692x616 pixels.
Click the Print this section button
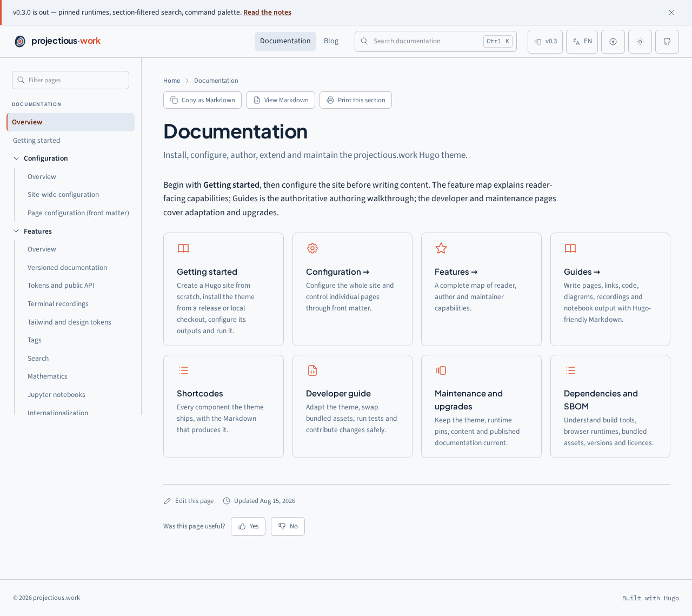(356, 100)
